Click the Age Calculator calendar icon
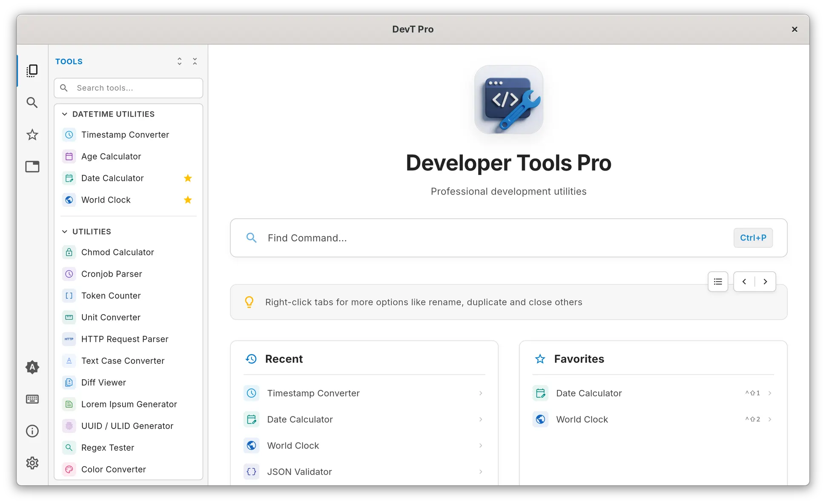 click(69, 156)
